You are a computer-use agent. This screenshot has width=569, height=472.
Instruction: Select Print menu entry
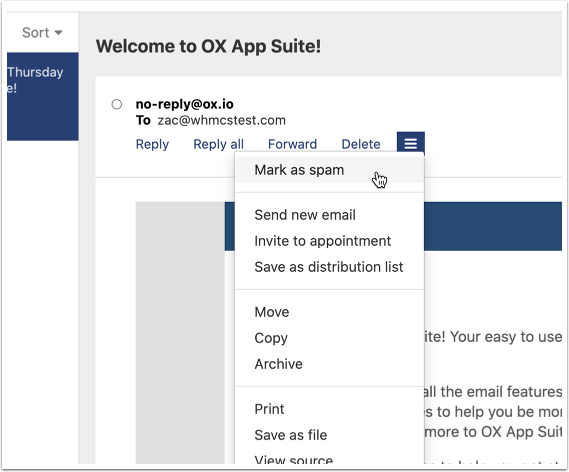(x=329, y=409)
